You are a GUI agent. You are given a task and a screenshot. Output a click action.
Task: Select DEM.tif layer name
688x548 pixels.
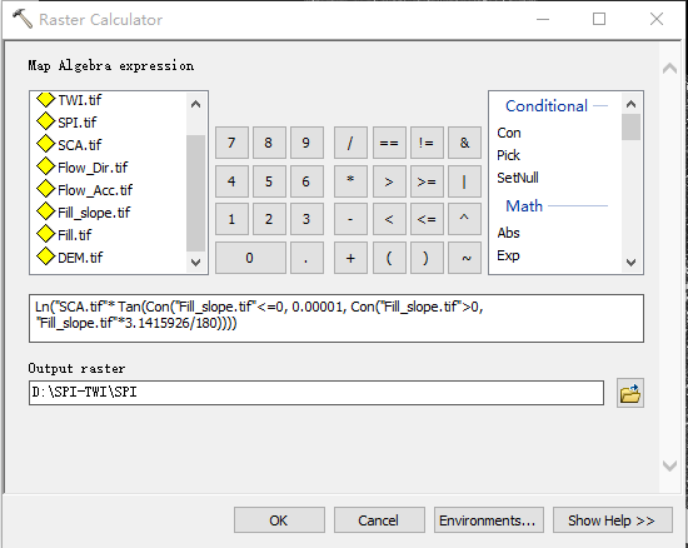click(80, 258)
